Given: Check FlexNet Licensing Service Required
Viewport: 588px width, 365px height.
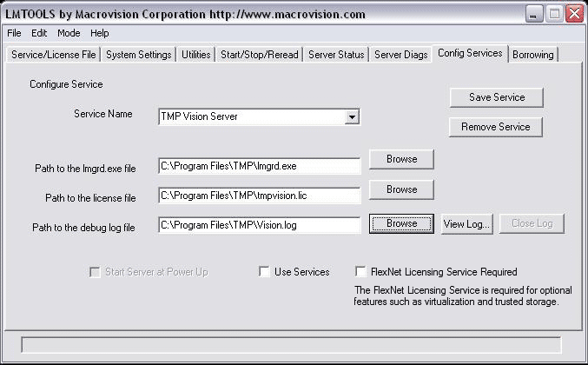Looking at the screenshot, I should click(x=361, y=272).
